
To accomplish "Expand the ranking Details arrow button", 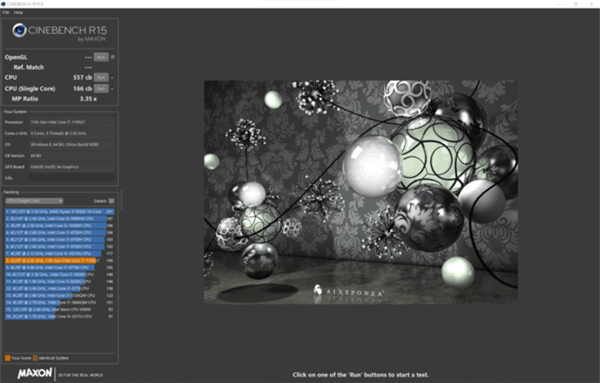I will [x=111, y=201].
